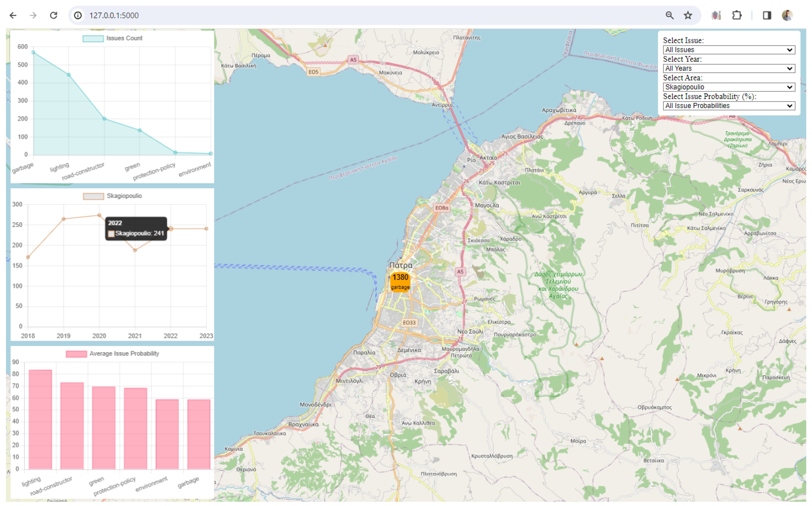Viewport: 812px width, 506px height.
Task: Open the Chrome profile avatar
Action: pyautogui.click(x=787, y=15)
